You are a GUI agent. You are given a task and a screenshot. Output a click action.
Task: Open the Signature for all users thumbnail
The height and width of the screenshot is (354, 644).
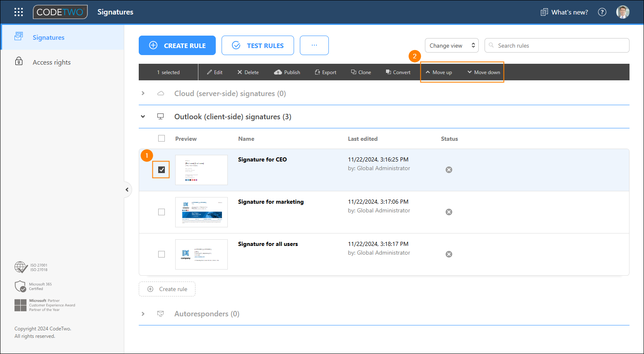pyautogui.click(x=201, y=254)
